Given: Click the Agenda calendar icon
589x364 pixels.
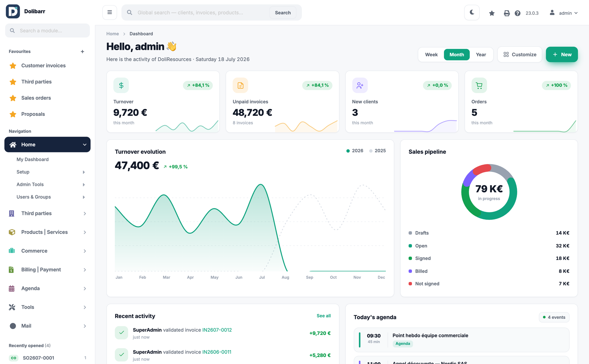Looking at the screenshot, I should tap(12, 288).
